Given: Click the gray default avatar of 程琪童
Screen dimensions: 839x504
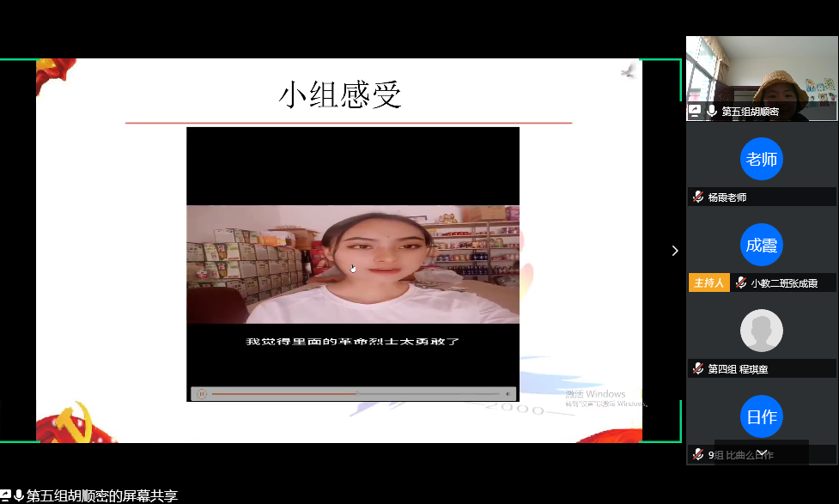Looking at the screenshot, I should (761, 331).
